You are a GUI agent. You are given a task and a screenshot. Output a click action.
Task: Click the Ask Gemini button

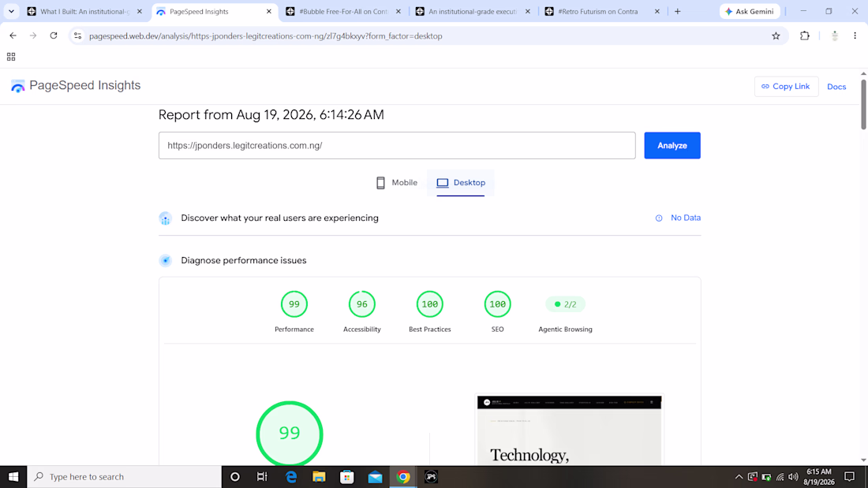pos(750,11)
